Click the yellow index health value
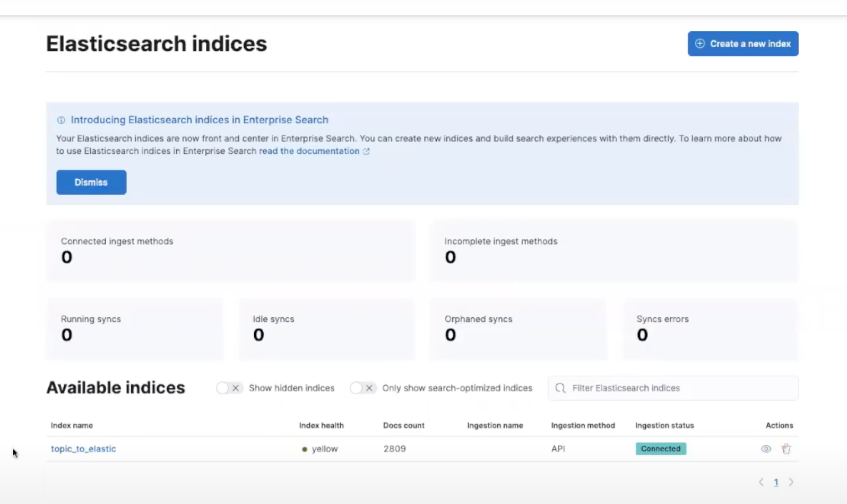The image size is (847, 504). [x=319, y=449]
